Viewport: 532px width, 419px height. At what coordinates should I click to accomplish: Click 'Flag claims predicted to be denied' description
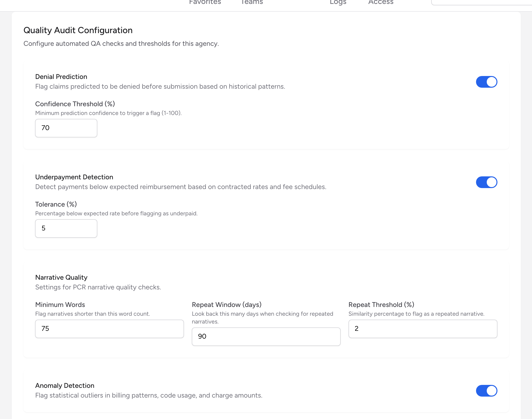[x=160, y=86]
